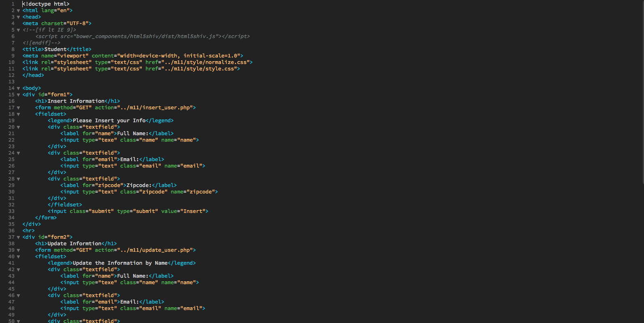Click the "Email:" label on line 25

(130, 159)
